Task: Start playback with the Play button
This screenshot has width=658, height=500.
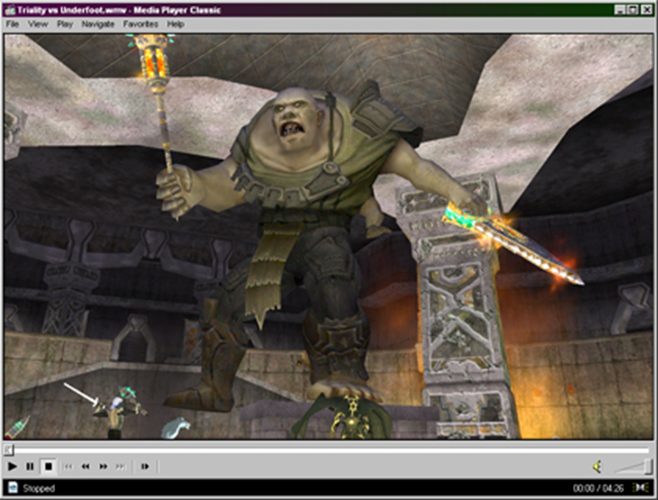Action: 12,466
